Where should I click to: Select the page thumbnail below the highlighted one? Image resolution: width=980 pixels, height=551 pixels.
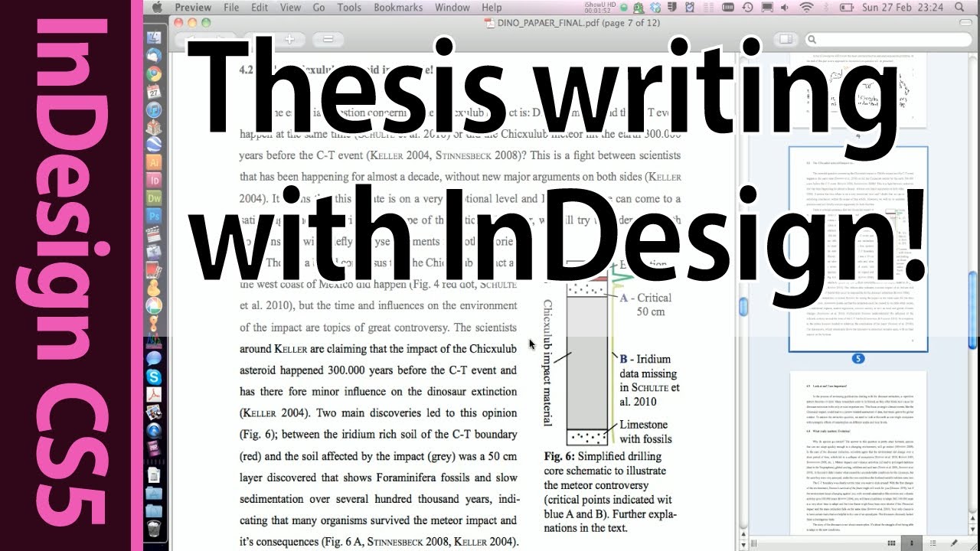point(858,452)
